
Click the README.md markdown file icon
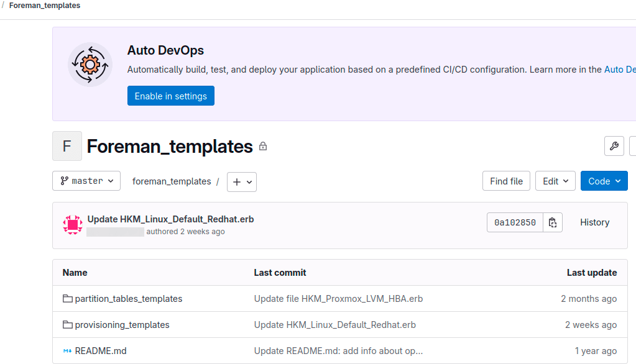click(x=68, y=351)
